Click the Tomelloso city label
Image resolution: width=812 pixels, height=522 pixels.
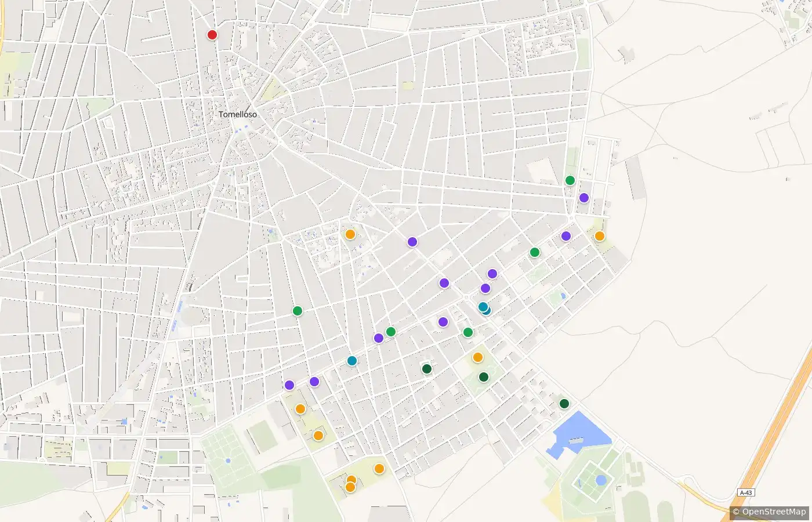coord(238,114)
